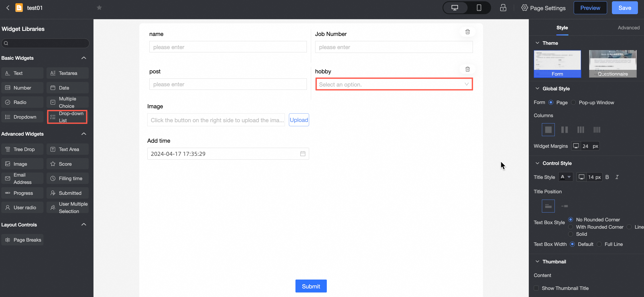Select the Date widget from Basic Widgets
The width and height of the screenshot is (644, 297).
pyautogui.click(x=67, y=88)
